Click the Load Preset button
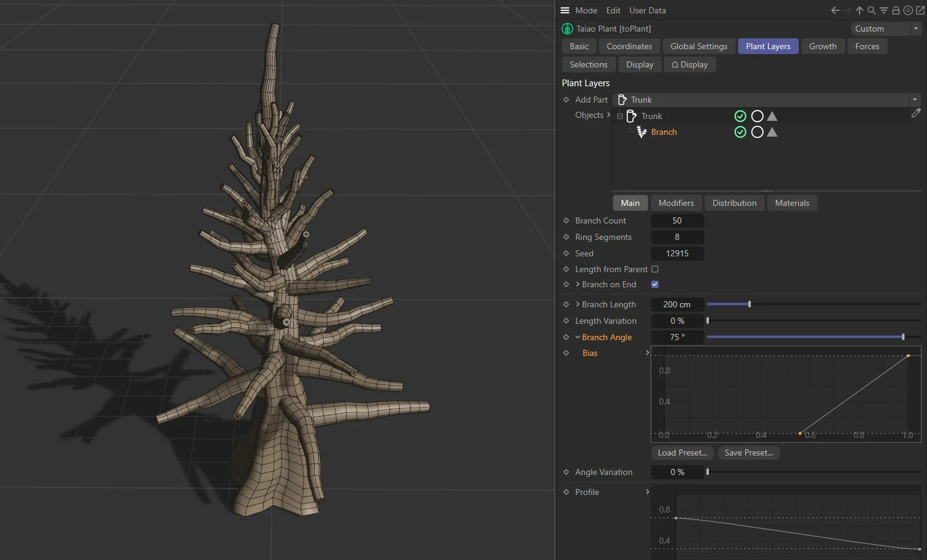This screenshot has width=927, height=560. point(682,452)
